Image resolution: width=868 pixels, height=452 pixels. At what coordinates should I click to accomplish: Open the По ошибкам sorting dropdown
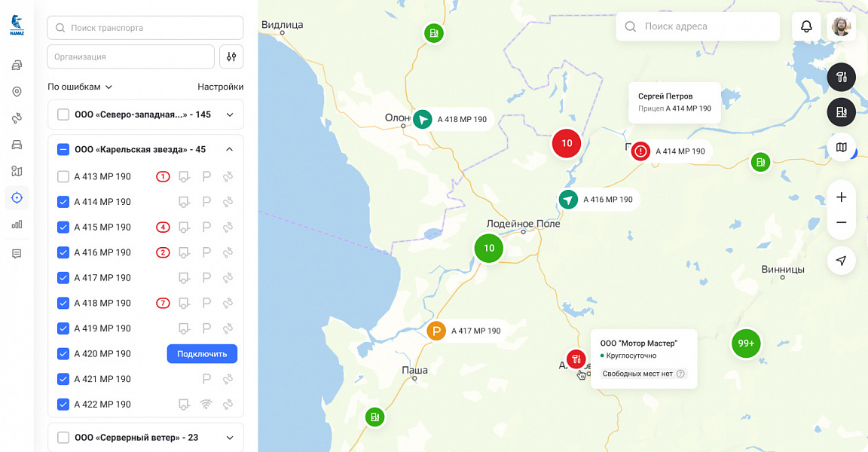pyautogui.click(x=80, y=87)
